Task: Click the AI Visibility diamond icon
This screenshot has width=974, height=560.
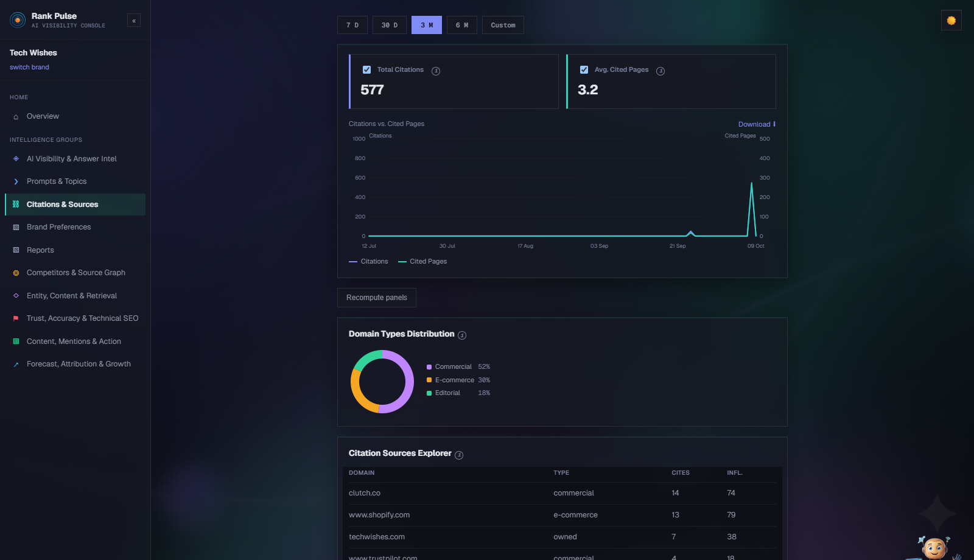Action: point(16,159)
